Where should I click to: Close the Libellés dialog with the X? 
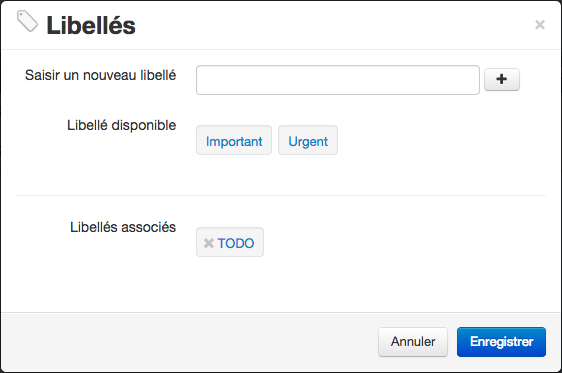coord(540,25)
